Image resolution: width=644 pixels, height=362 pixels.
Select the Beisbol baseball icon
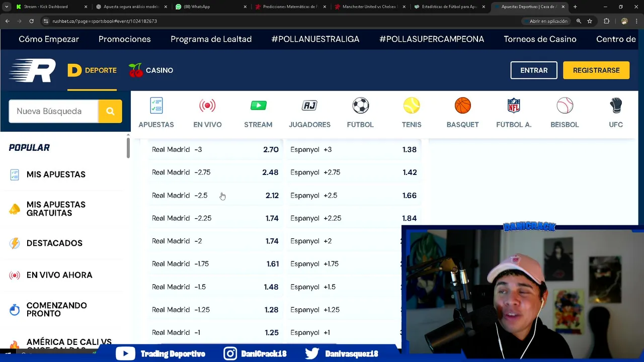(565, 106)
